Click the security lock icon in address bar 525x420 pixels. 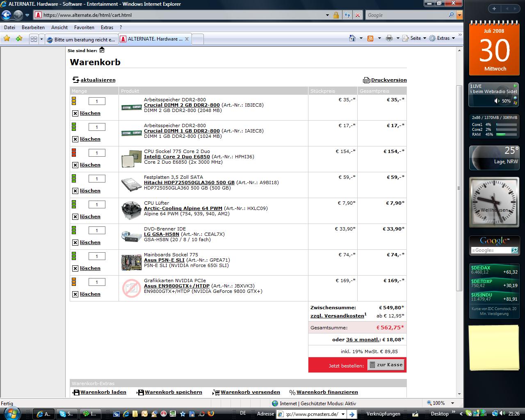(336, 15)
